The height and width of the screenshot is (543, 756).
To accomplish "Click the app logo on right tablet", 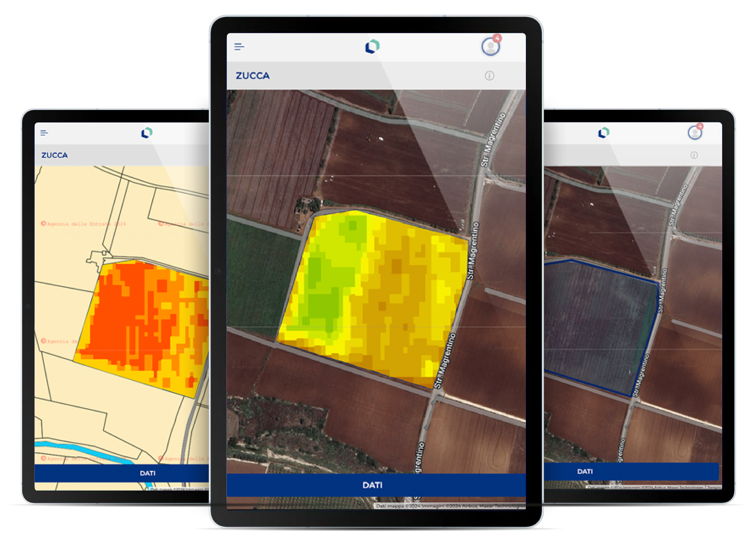I will pos(604,133).
